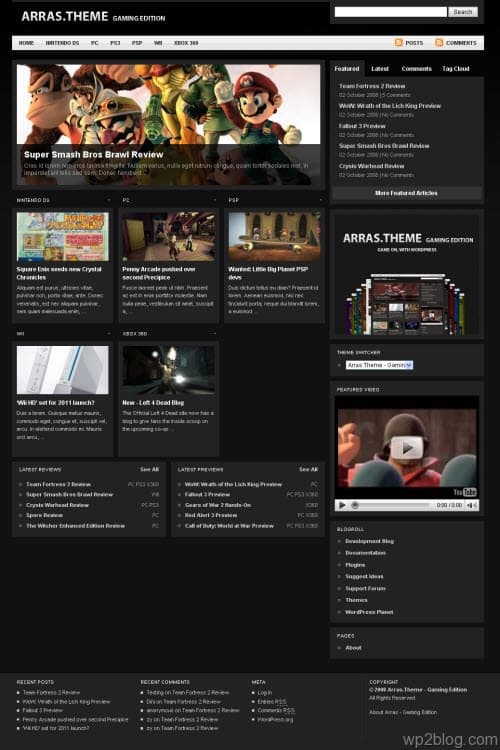The image size is (500, 750).
Task: Click See All in Latest Previews
Action: [308, 469]
